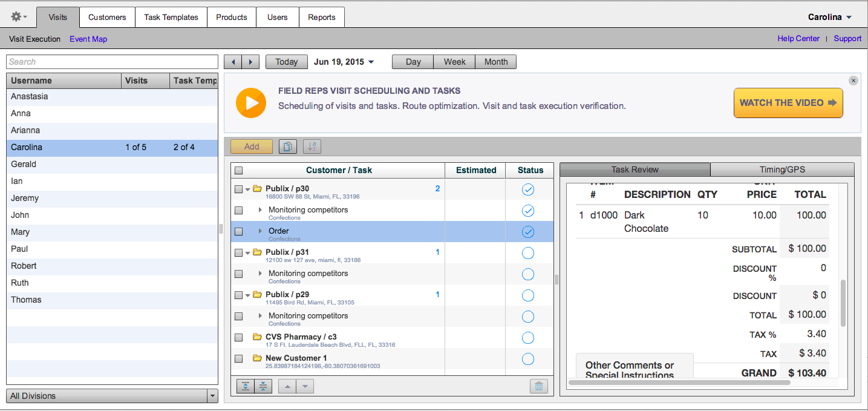Click New Customer 1 folder icon

(x=257, y=358)
